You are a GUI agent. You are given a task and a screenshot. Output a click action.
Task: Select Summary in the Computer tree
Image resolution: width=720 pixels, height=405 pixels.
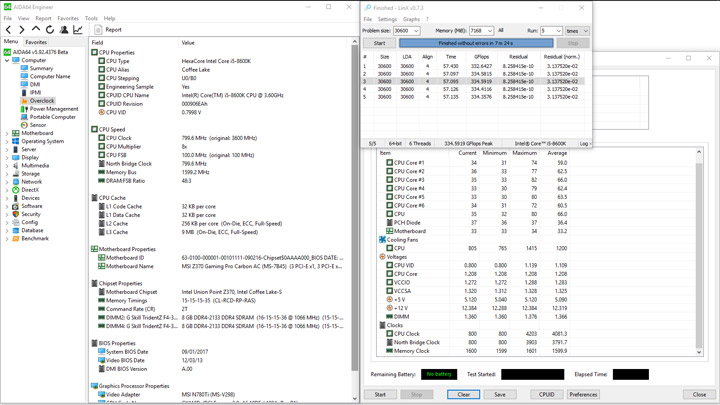(x=41, y=68)
